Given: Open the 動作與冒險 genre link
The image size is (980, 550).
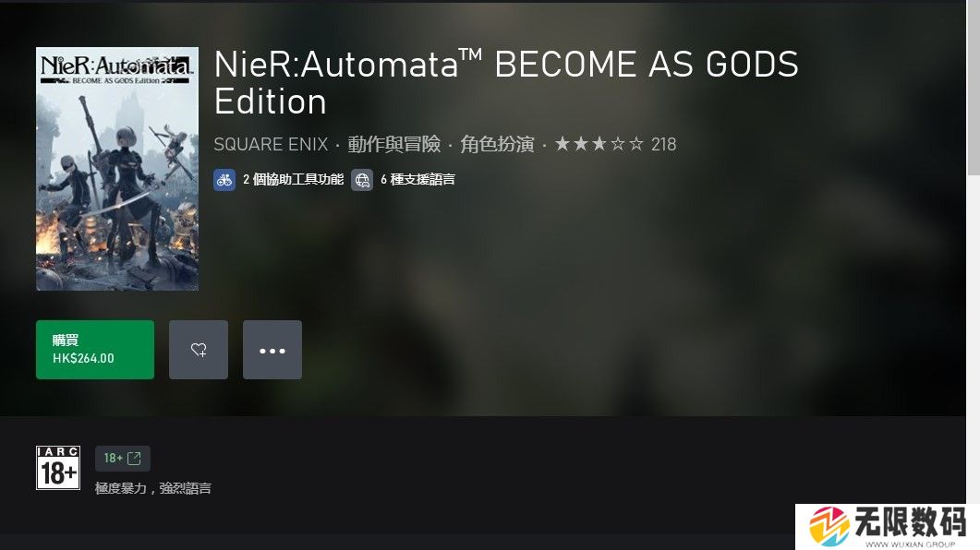Looking at the screenshot, I should click(x=393, y=144).
